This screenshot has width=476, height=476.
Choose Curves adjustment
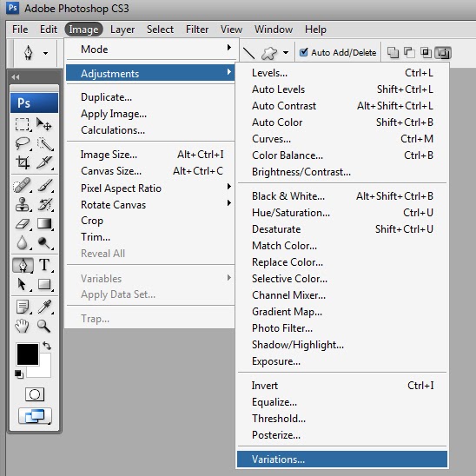coord(342,139)
